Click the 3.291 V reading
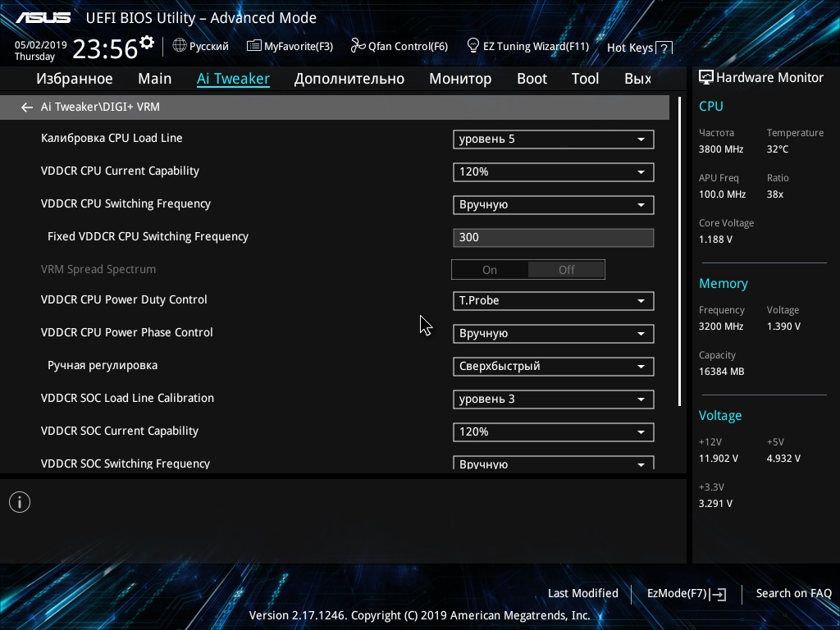The width and height of the screenshot is (840, 630). point(715,503)
